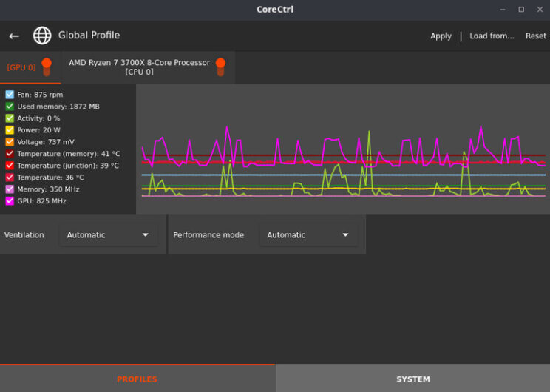
Task: Click the Ventilation label
Action: click(x=24, y=234)
